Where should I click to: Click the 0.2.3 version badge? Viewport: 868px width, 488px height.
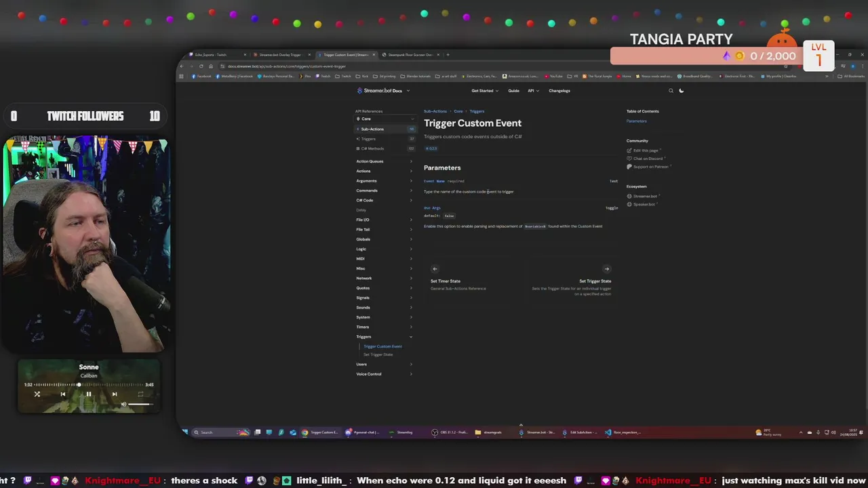tap(431, 148)
